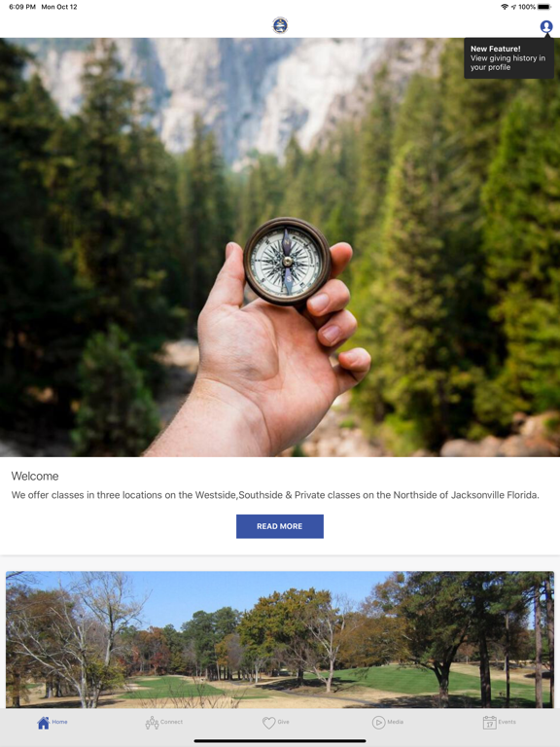Screen dimensions: 560x747
Task: Open the user profile icon
Action: pyautogui.click(x=545, y=26)
